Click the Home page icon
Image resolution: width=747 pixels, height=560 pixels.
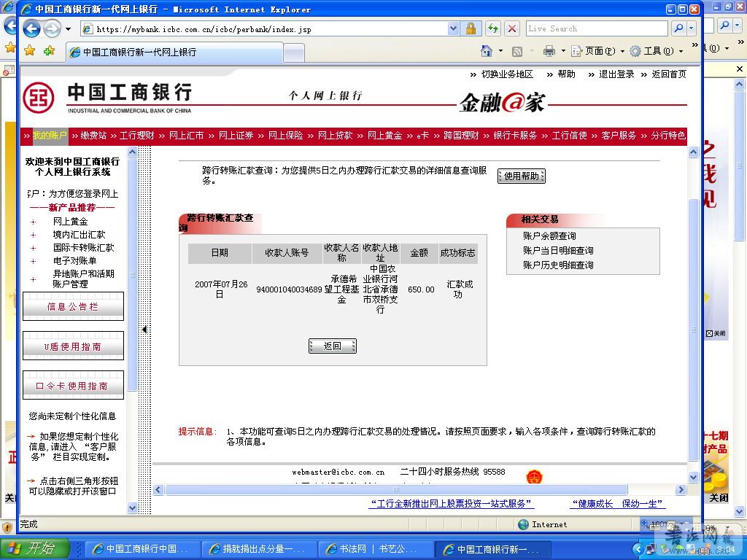(487, 50)
